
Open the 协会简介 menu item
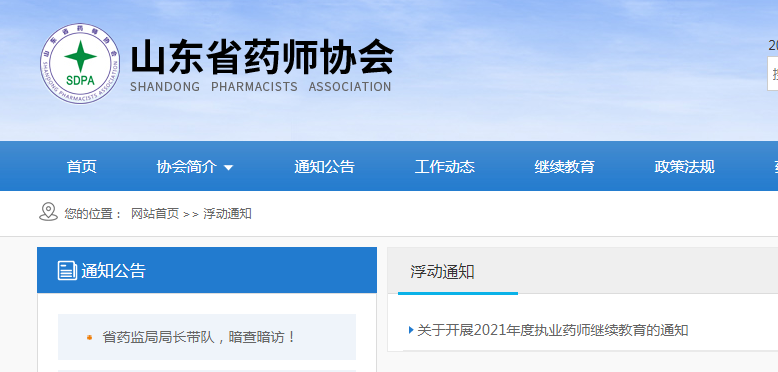tap(187, 167)
